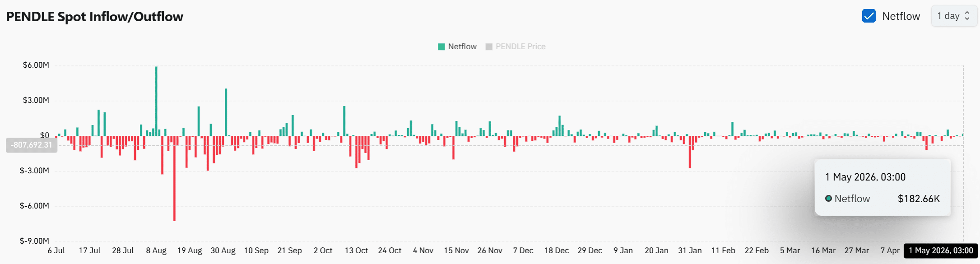The width and height of the screenshot is (980, 264).
Task: Click the PENDLE Spot Inflow/Outflow title
Action: pyautogui.click(x=95, y=17)
